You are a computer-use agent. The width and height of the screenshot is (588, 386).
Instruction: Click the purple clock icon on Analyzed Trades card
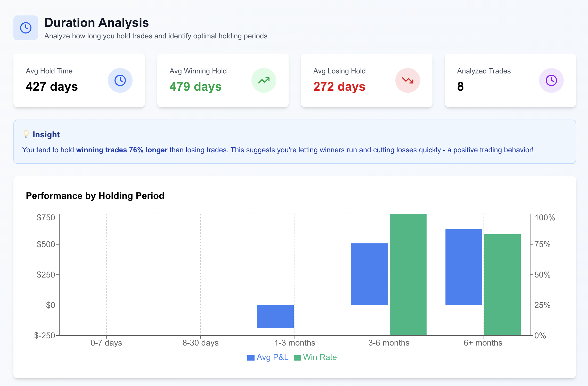pyautogui.click(x=551, y=80)
